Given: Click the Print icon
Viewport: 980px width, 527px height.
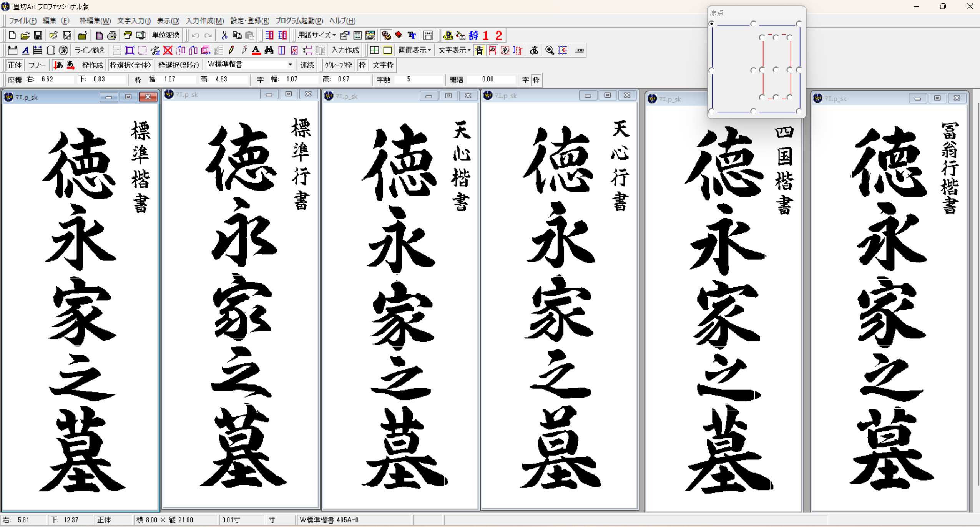Looking at the screenshot, I should click(x=112, y=35).
